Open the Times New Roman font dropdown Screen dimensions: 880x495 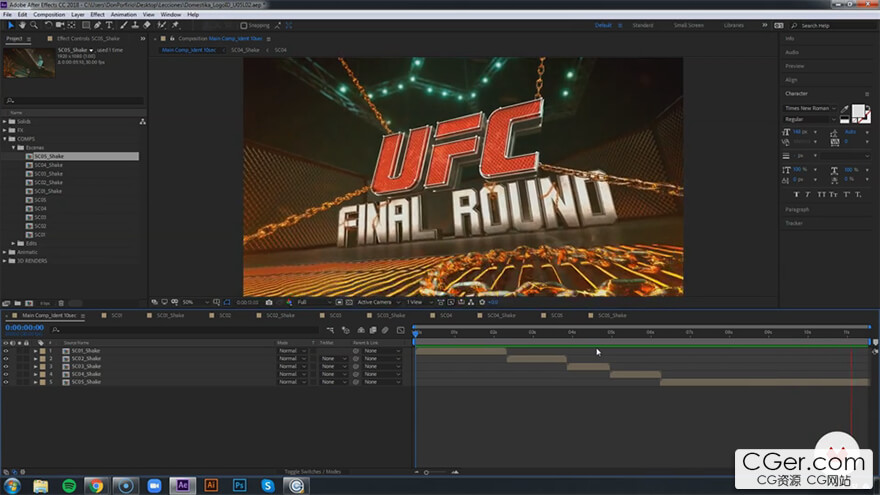tap(810, 108)
